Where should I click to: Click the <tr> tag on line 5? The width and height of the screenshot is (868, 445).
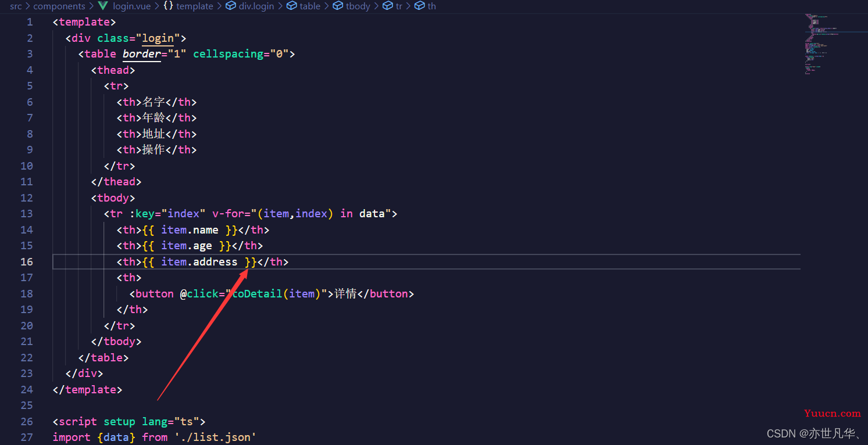[116, 86]
